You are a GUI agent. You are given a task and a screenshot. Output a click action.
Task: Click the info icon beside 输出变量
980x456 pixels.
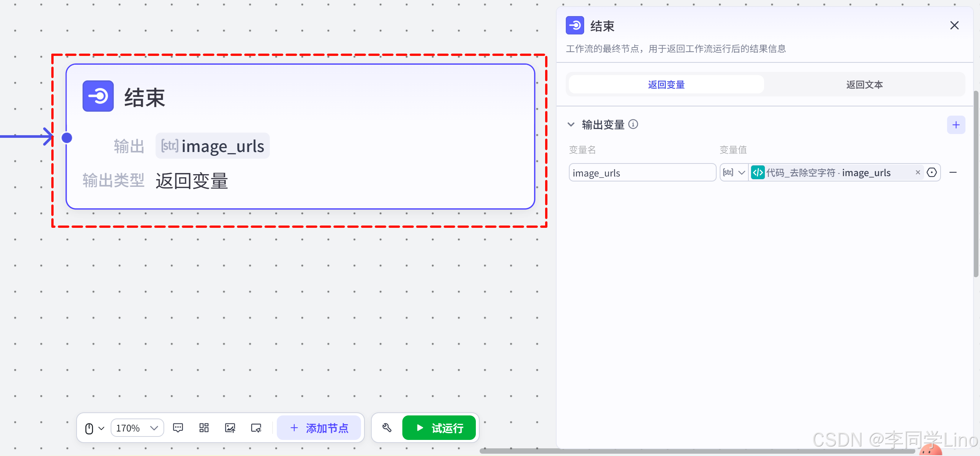pyautogui.click(x=634, y=124)
